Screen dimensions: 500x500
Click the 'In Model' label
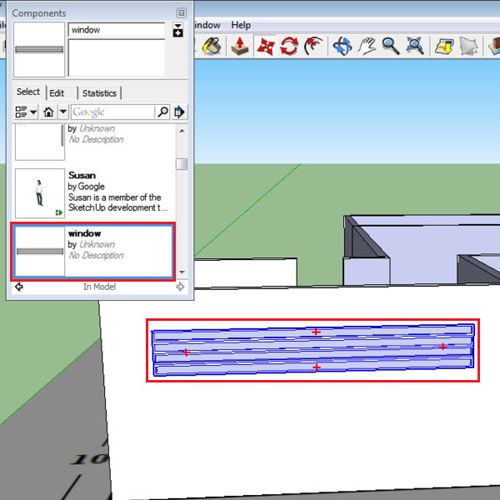click(99, 287)
